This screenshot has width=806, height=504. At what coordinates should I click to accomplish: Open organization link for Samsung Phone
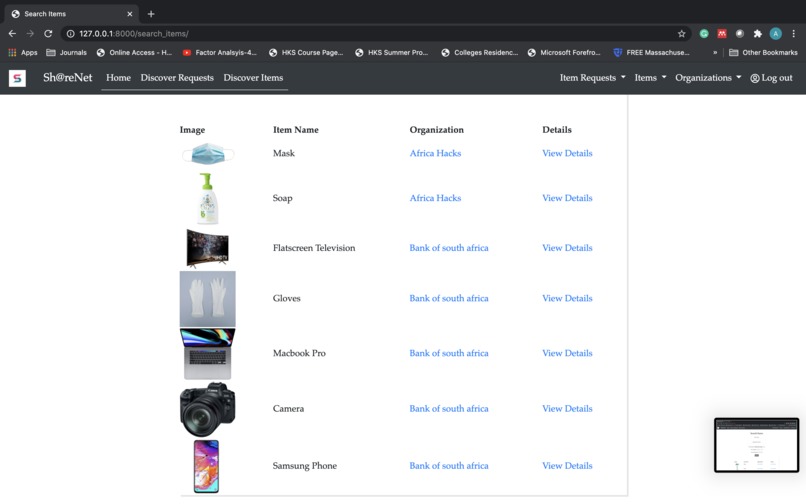(x=449, y=466)
